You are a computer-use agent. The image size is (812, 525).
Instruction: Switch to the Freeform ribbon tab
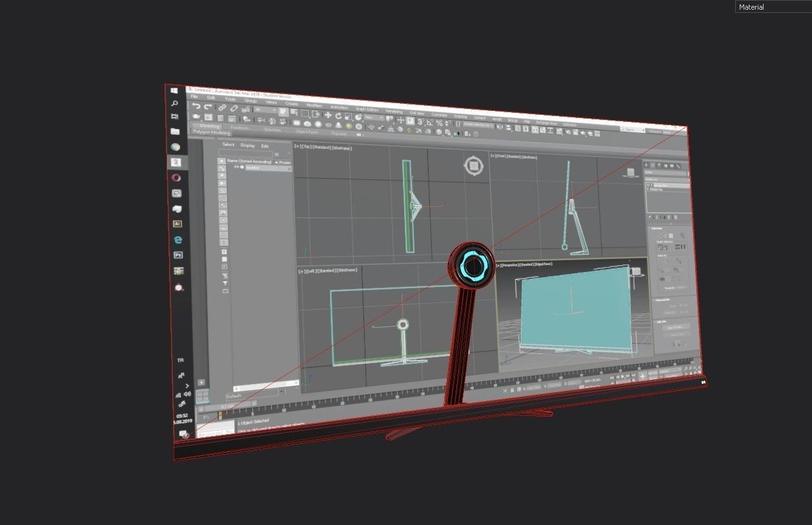(239, 128)
